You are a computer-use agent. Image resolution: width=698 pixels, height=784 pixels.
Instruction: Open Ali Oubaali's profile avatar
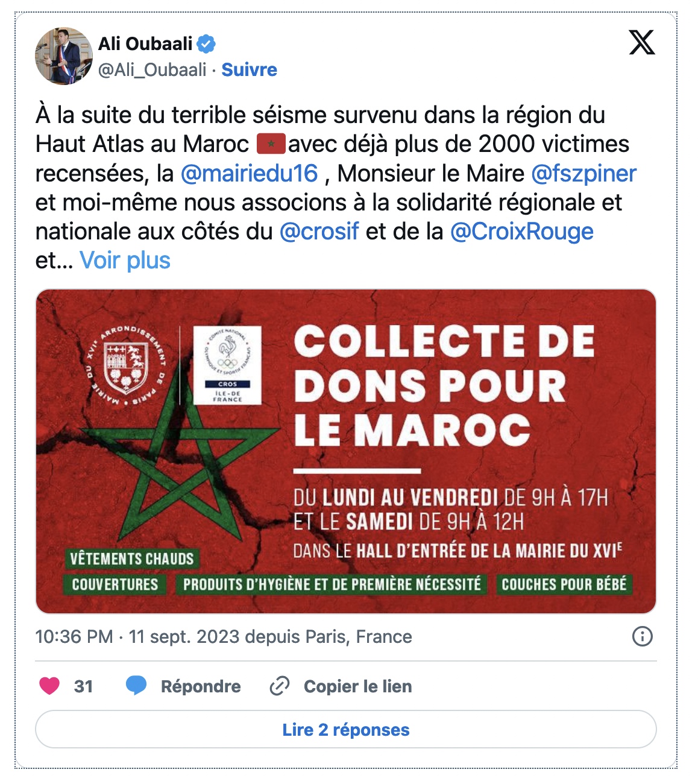[x=64, y=56]
